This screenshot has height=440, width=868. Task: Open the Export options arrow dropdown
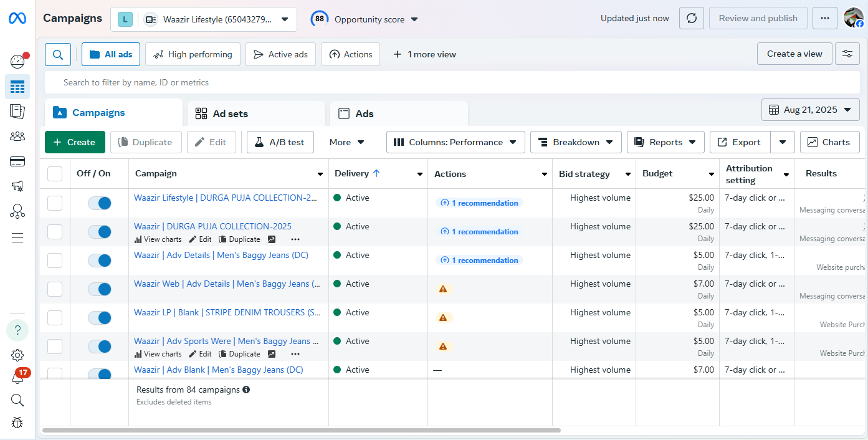[x=783, y=142]
